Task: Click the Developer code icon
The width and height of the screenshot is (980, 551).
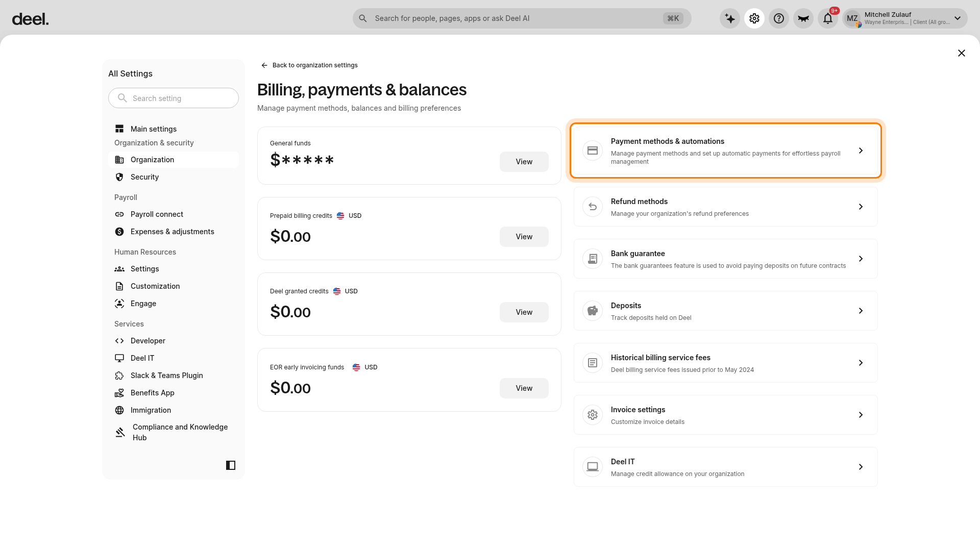Action: (x=119, y=341)
